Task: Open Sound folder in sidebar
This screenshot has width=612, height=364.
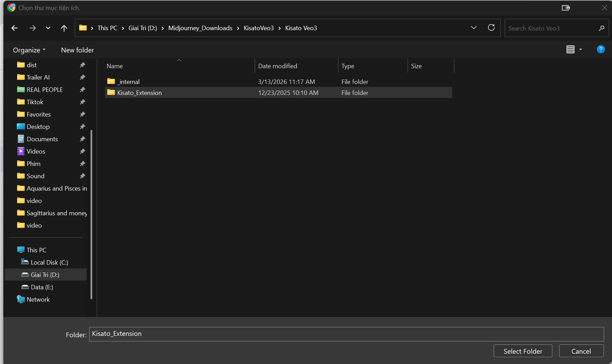Action: (x=35, y=176)
